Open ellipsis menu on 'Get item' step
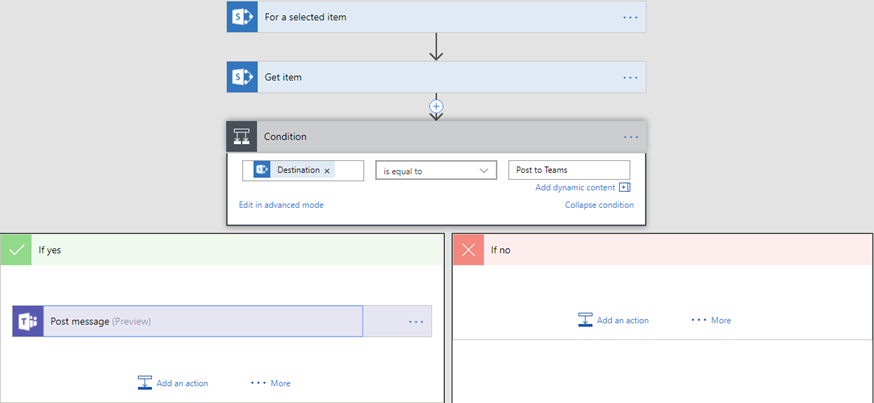The width and height of the screenshot is (874, 403). tap(630, 77)
